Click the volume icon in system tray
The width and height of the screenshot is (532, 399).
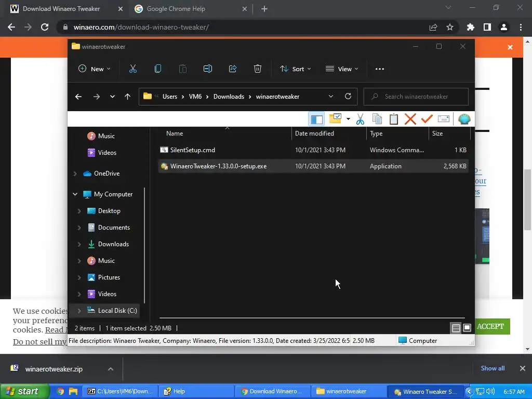point(490,392)
